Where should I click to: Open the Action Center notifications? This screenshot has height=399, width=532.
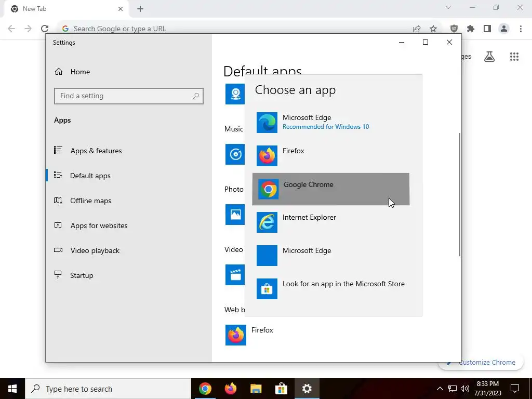pyautogui.click(x=515, y=389)
